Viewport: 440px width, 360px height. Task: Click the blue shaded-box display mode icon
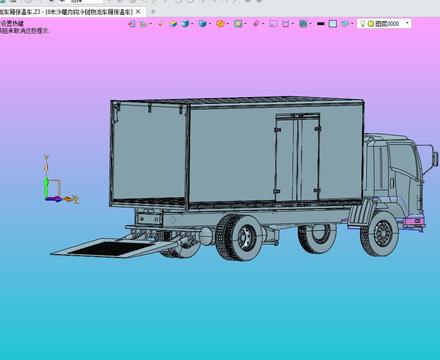tap(202, 24)
